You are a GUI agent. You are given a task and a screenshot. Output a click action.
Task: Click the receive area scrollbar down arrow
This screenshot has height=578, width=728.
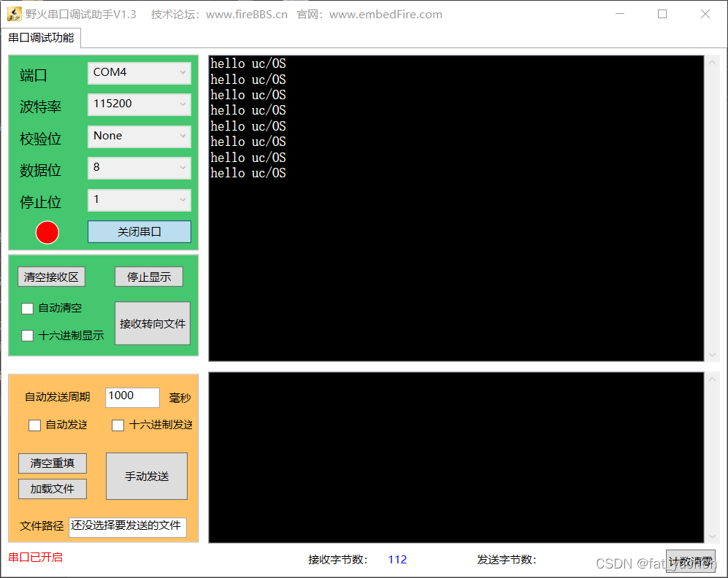(712, 355)
